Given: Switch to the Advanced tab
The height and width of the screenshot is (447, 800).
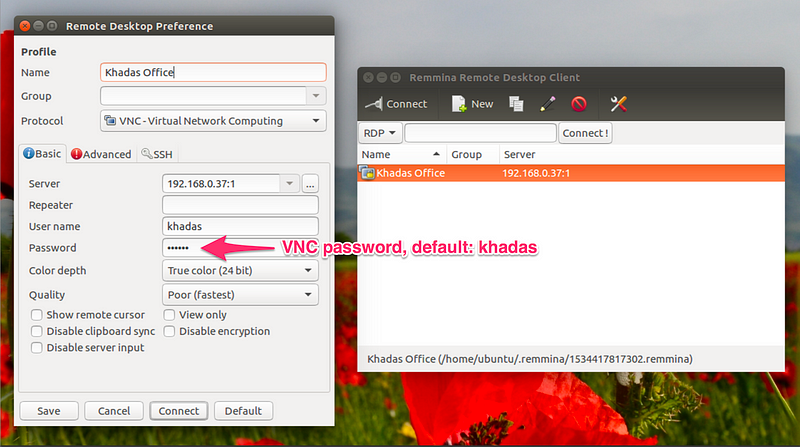Looking at the screenshot, I should 101,154.
